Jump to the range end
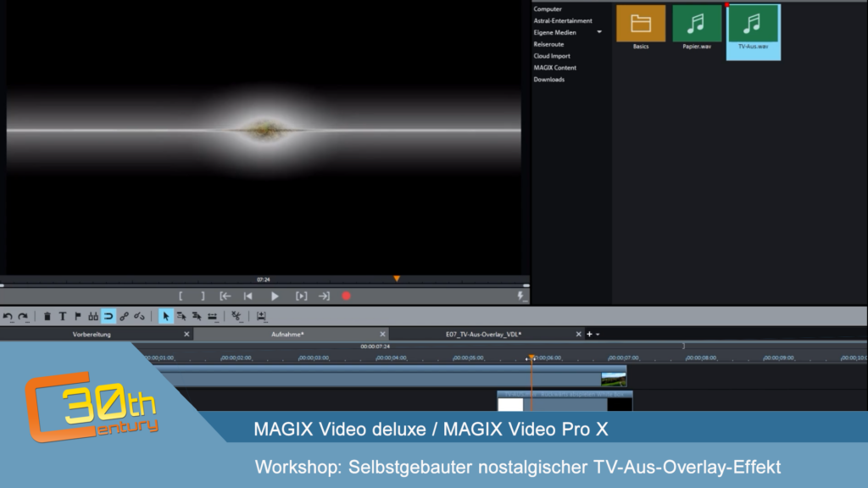Image resolution: width=868 pixels, height=488 pixels. (x=324, y=297)
